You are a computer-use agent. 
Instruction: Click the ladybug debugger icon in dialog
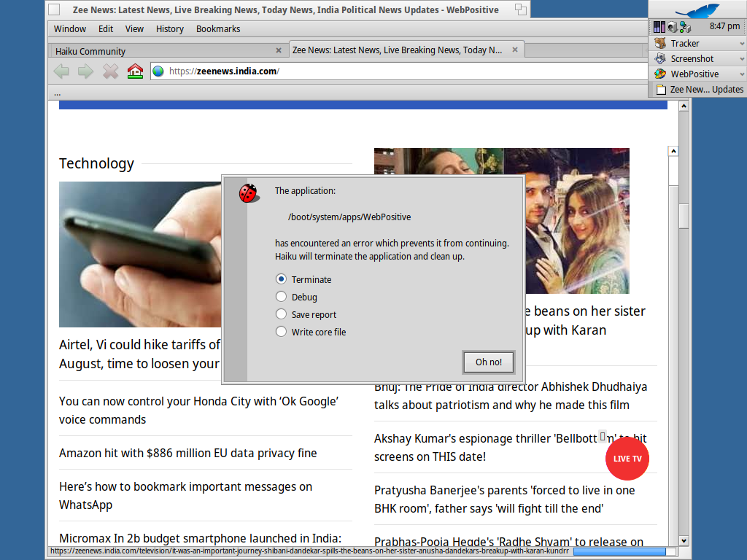(x=249, y=193)
